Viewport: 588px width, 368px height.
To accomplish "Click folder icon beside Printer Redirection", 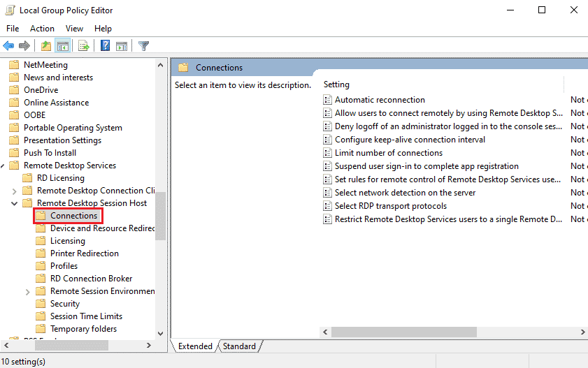I will pos(41,253).
